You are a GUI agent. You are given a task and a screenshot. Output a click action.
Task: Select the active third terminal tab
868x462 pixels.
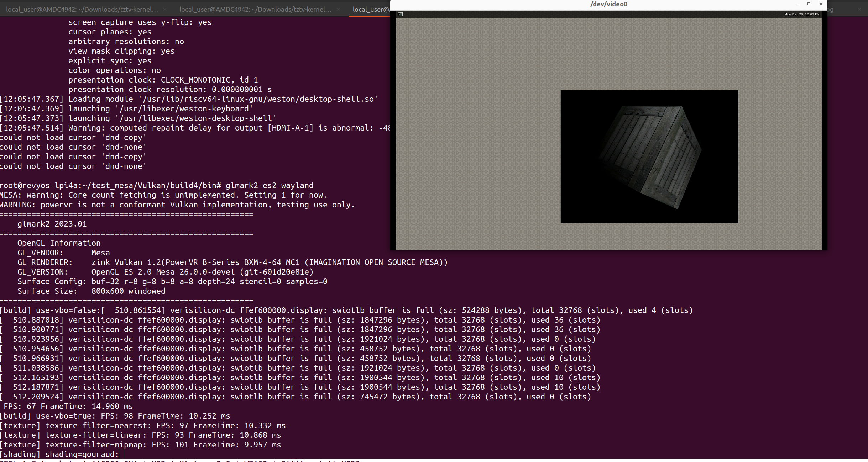click(x=370, y=10)
